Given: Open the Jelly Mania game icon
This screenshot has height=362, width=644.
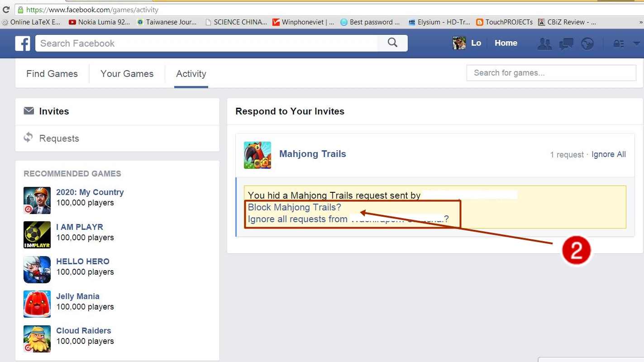Looking at the screenshot, I should [37, 304].
